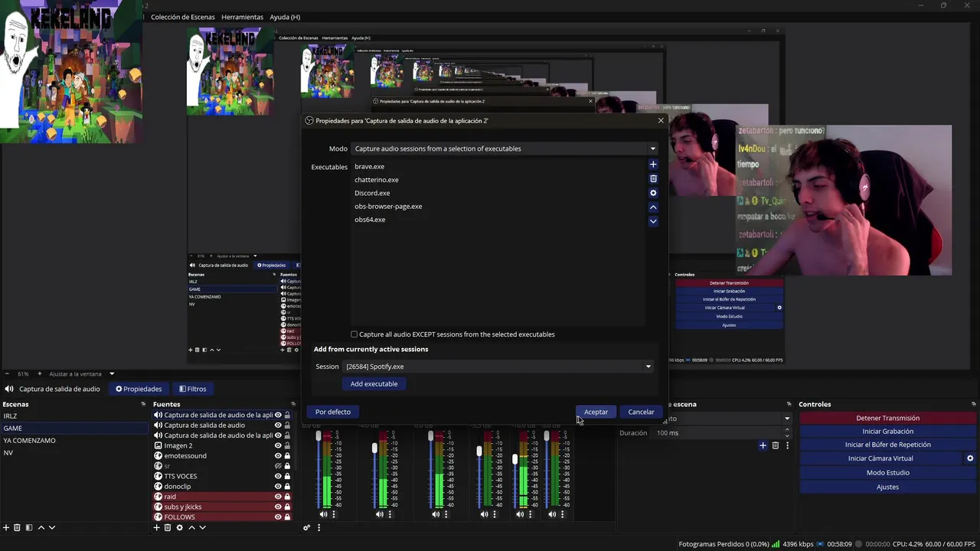The width and height of the screenshot is (980, 551).
Task: Select YA COMENZAMO scene
Action: [74, 441]
